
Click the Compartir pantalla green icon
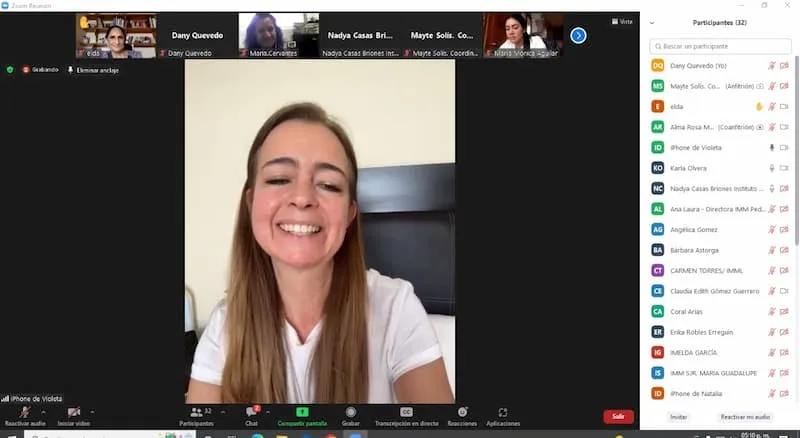point(302,412)
